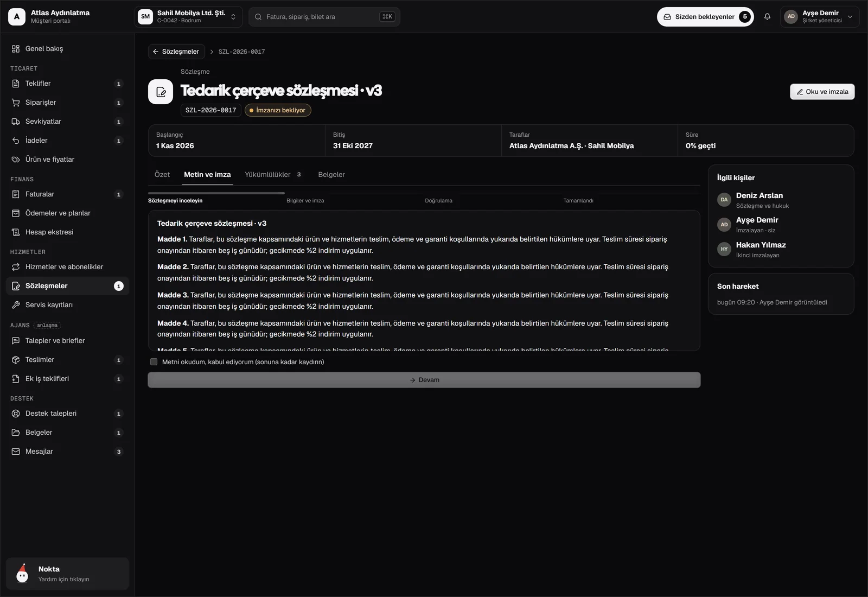Click the İadeler return arrow icon

[x=16, y=141]
